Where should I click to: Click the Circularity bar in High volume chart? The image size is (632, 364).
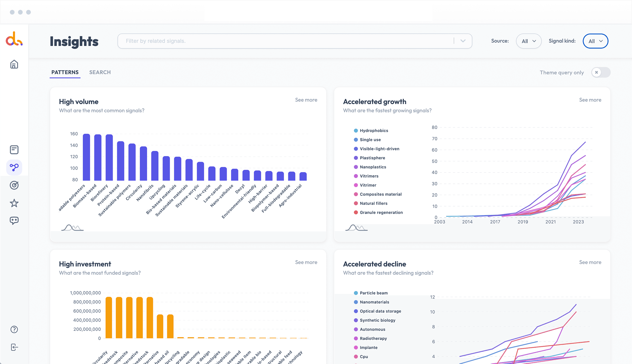coord(143,164)
